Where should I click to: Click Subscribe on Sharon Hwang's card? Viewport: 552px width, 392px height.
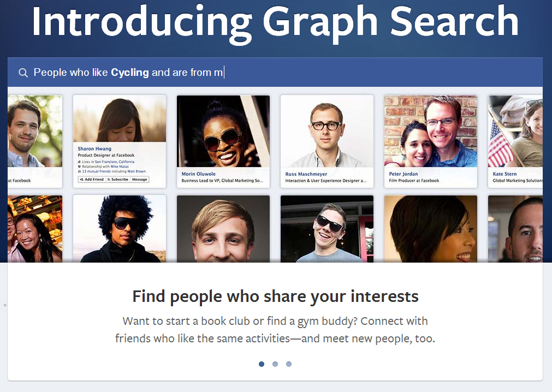click(118, 180)
